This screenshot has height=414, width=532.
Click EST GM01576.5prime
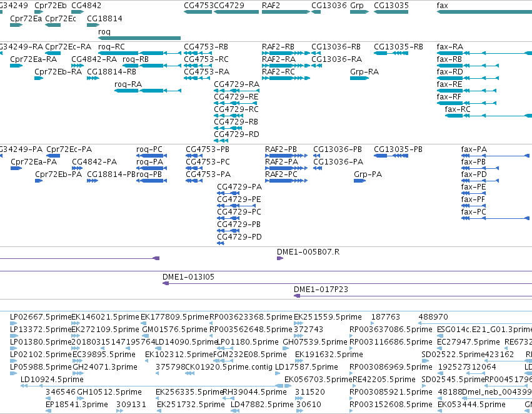click(x=144, y=336)
